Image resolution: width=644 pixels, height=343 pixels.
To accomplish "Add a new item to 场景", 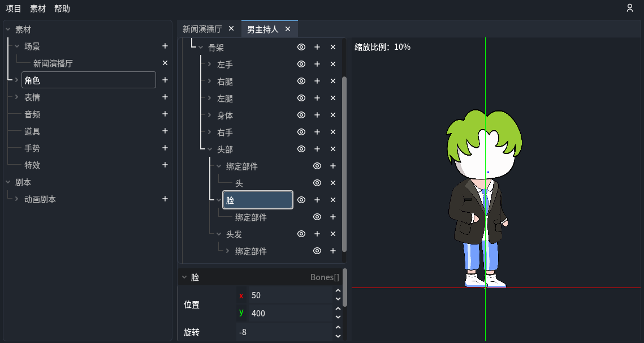I will [165, 46].
